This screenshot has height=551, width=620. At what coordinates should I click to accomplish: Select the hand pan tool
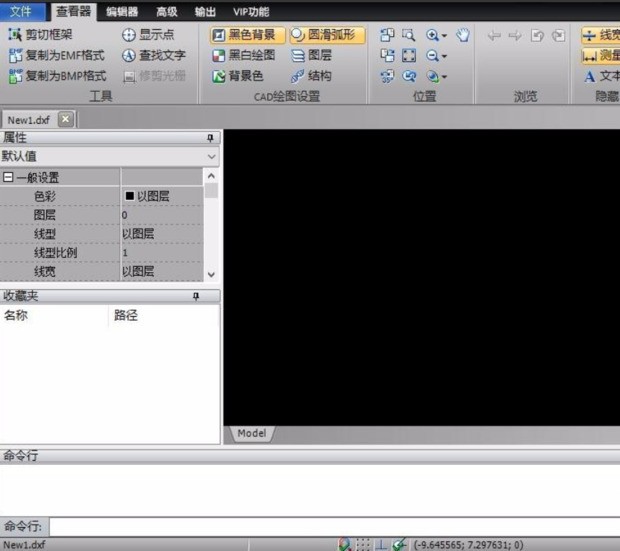(x=463, y=35)
